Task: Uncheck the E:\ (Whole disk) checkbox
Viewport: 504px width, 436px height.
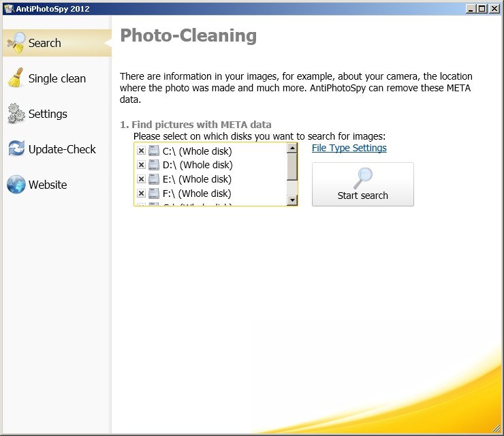Action: 141,178
